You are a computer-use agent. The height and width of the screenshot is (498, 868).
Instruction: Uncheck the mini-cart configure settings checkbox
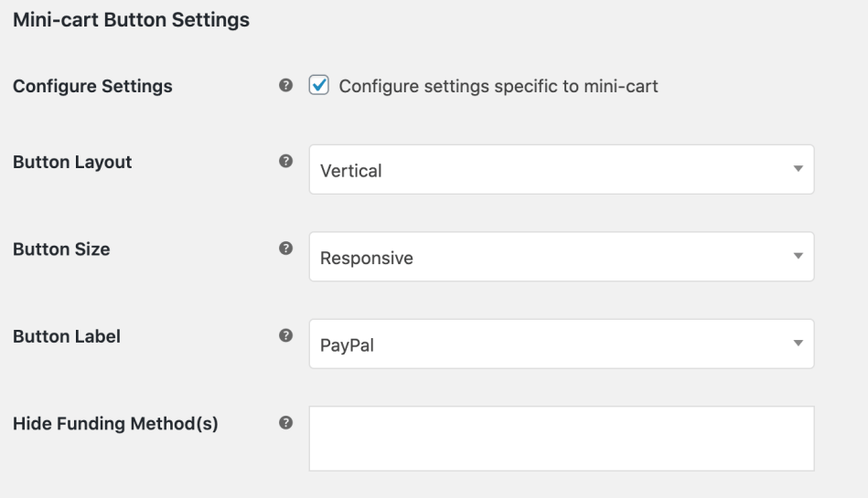[318, 86]
